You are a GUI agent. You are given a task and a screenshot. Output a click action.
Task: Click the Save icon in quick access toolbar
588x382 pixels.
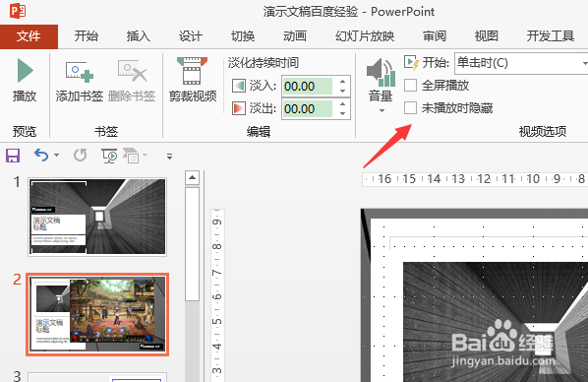pyautogui.click(x=13, y=156)
